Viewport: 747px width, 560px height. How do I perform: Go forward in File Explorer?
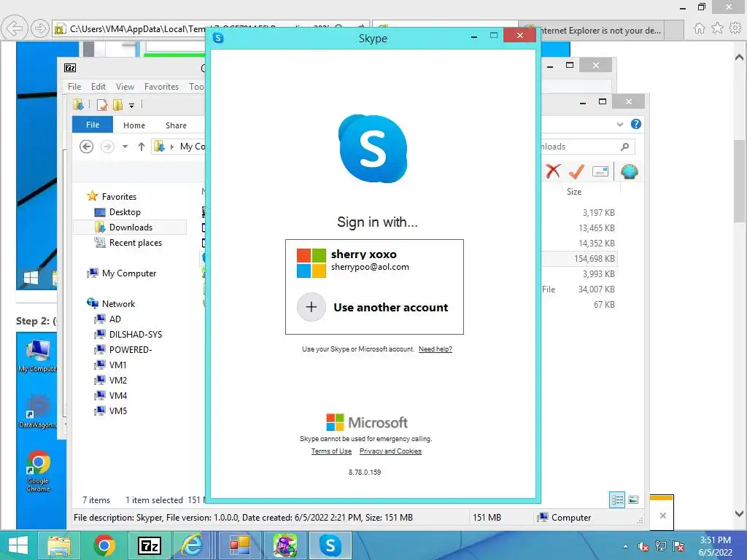pos(107,147)
